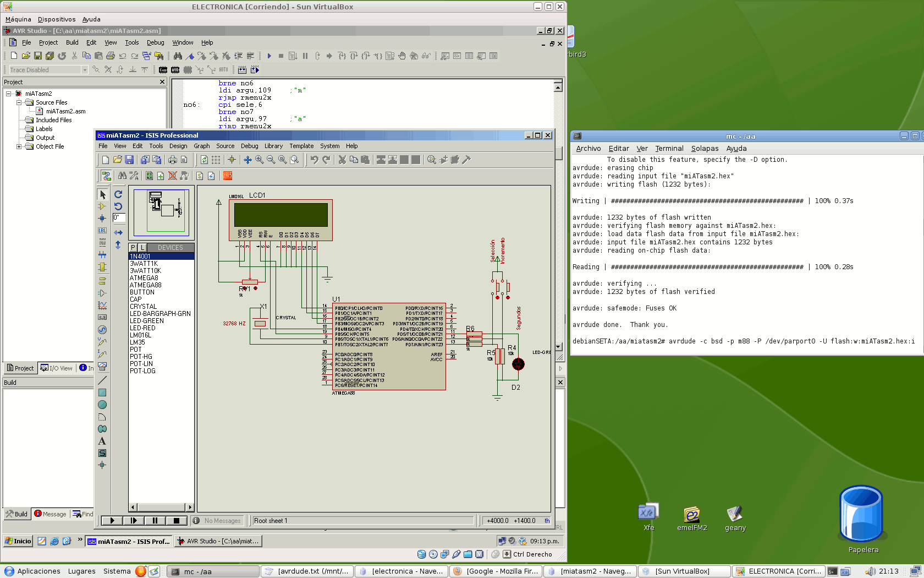Click the ISIS open folder icon
This screenshot has width=924, height=578.
click(x=117, y=160)
